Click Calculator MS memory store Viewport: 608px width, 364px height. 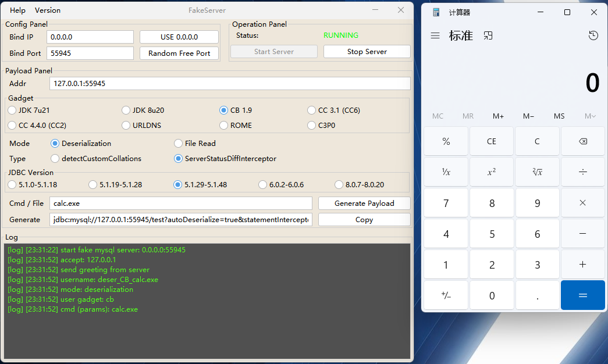pyautogui.click(x=559, y=116)
